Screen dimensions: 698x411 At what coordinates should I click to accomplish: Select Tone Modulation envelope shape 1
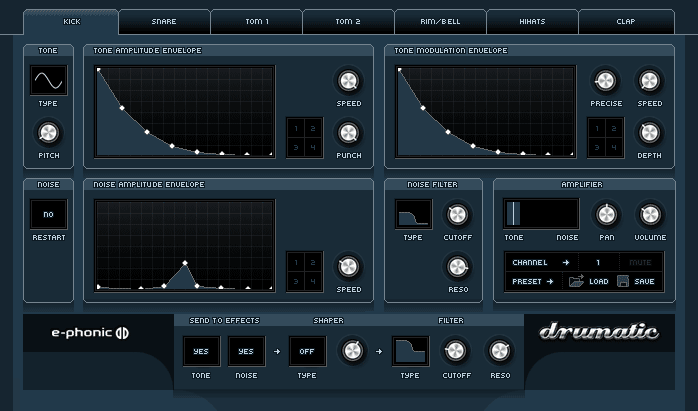(x=597, y=129)
